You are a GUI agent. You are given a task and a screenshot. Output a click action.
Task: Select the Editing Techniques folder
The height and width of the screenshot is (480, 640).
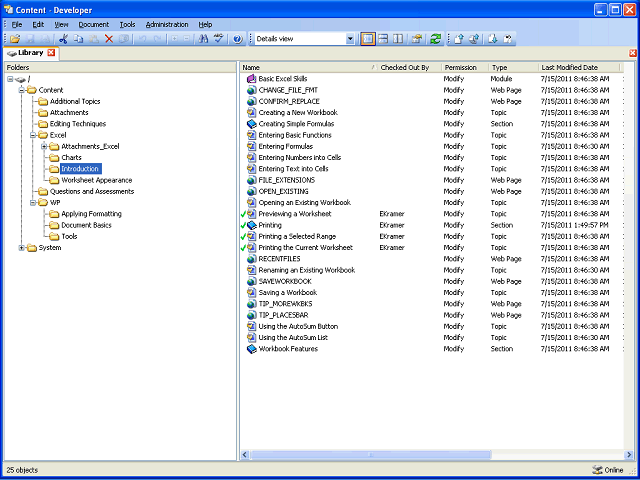tap(78, 124)
